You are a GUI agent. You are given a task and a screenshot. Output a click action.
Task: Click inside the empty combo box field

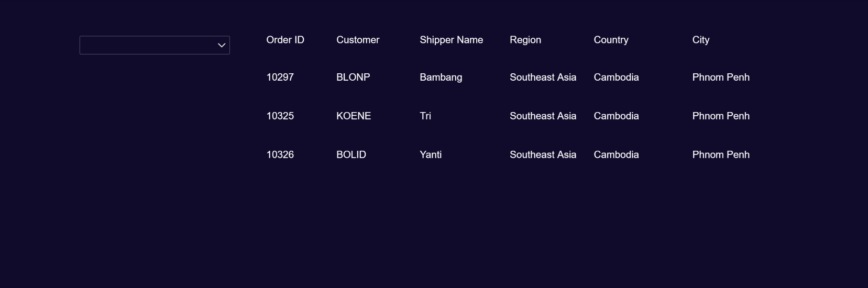(147, 45)
